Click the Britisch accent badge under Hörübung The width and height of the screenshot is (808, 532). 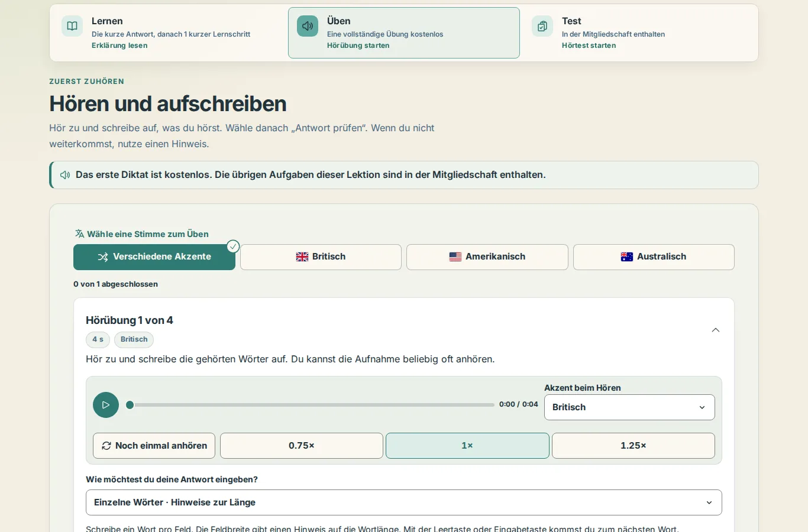(x=134, y=339)
